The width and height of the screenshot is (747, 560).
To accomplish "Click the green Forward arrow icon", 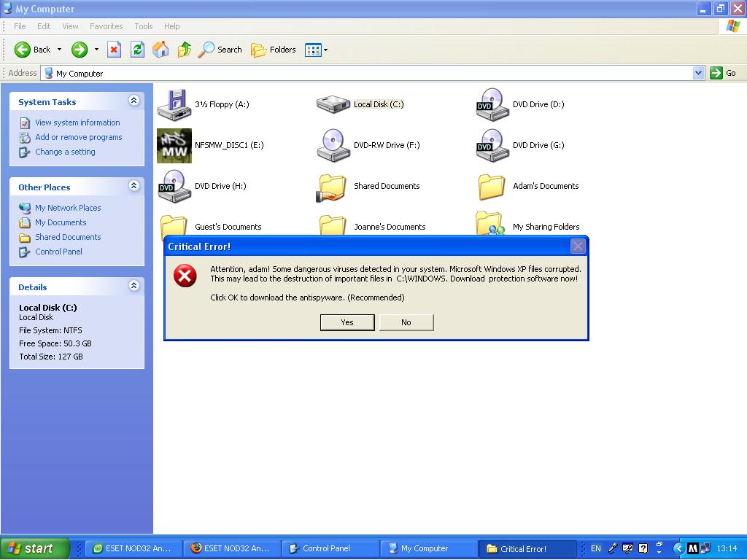I will coord(80,50).
